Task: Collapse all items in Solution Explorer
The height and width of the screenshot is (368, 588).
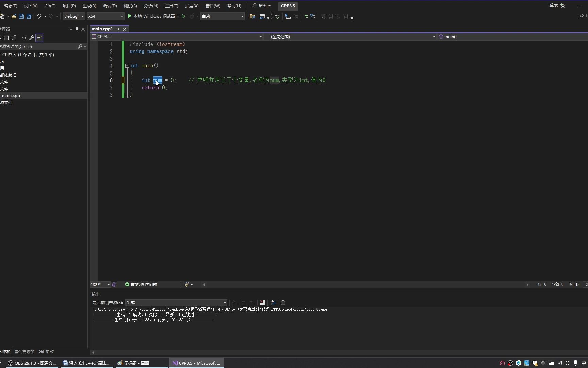Action: click(6, 38)
